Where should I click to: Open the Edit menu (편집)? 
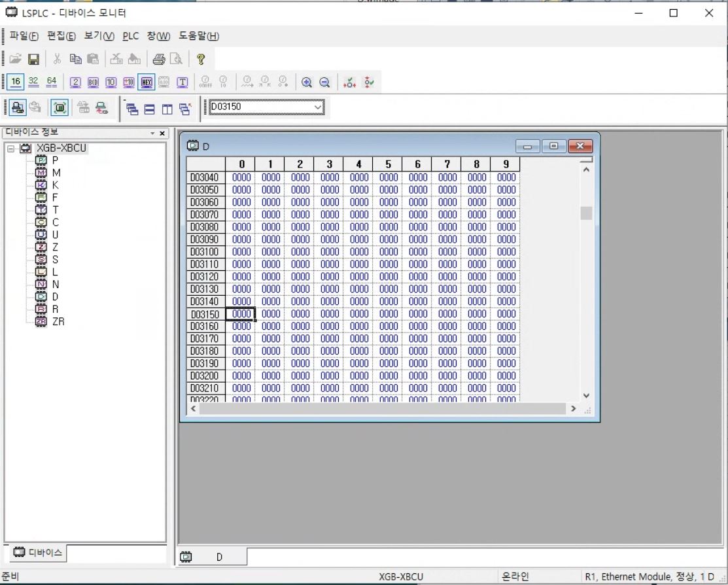[x=61, y=36]
